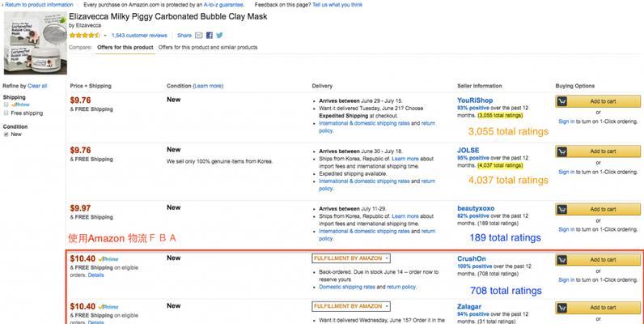The width and height of the screenshot is (644, 324).
Task: Open beautyxoxo seller page
Action: [x=476, y=208]
